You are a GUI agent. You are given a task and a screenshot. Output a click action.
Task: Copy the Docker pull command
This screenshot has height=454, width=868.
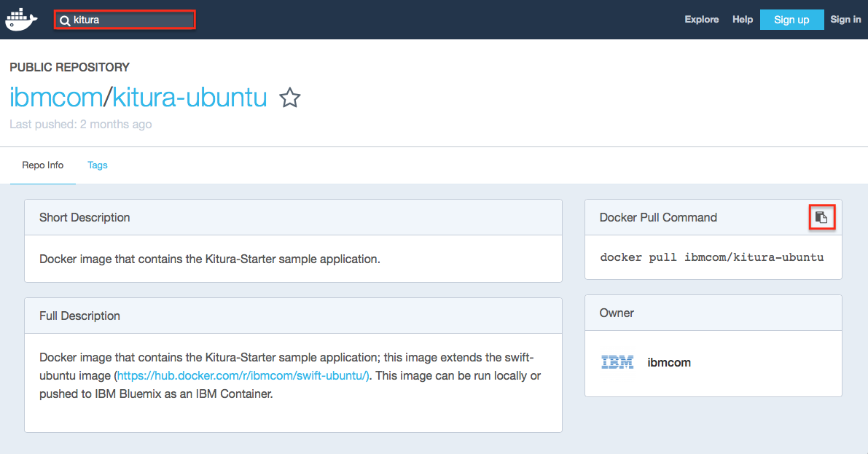click(x=821, y=218)
